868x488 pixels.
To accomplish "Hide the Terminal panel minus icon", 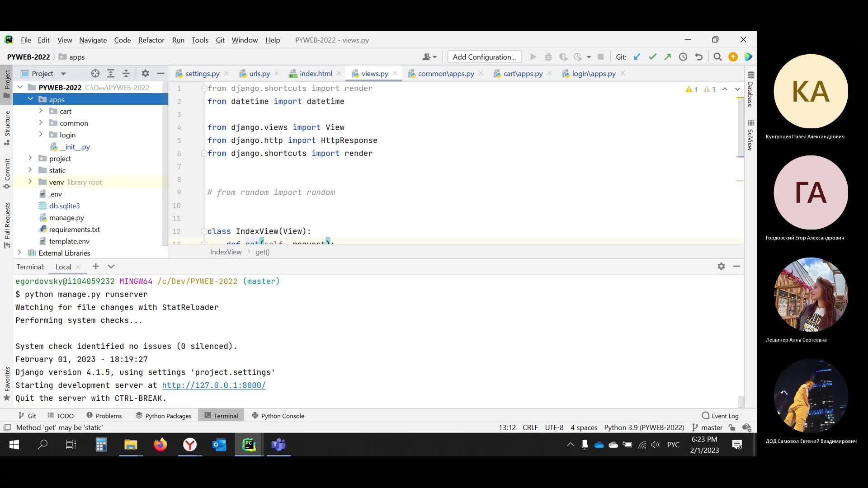I will (x=736, y=267).
